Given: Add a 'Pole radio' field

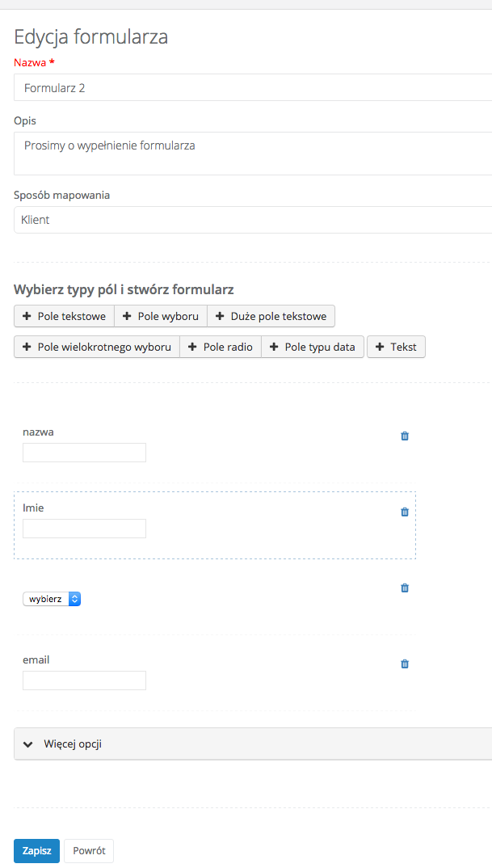Looking at the screenshot, I should tap(221, 347).
